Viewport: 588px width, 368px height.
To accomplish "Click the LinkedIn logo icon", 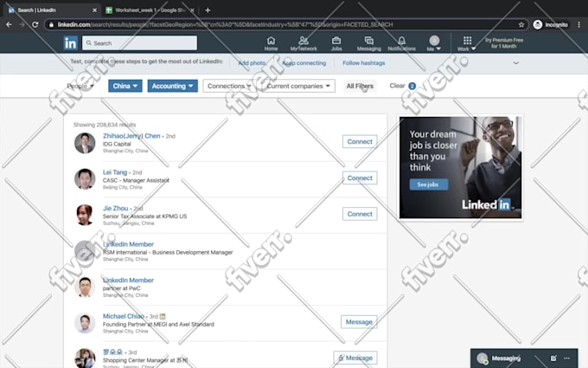I will [71, 43].
